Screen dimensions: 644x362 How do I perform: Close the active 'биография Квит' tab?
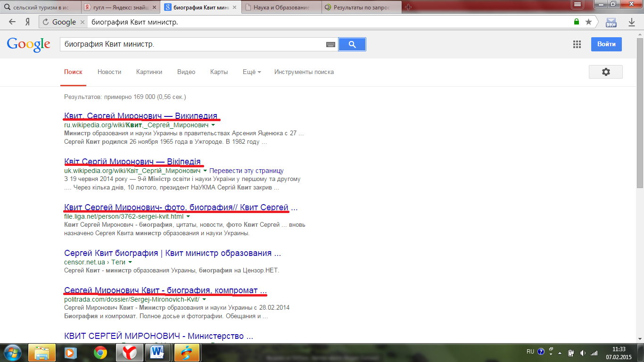(235, 8)
